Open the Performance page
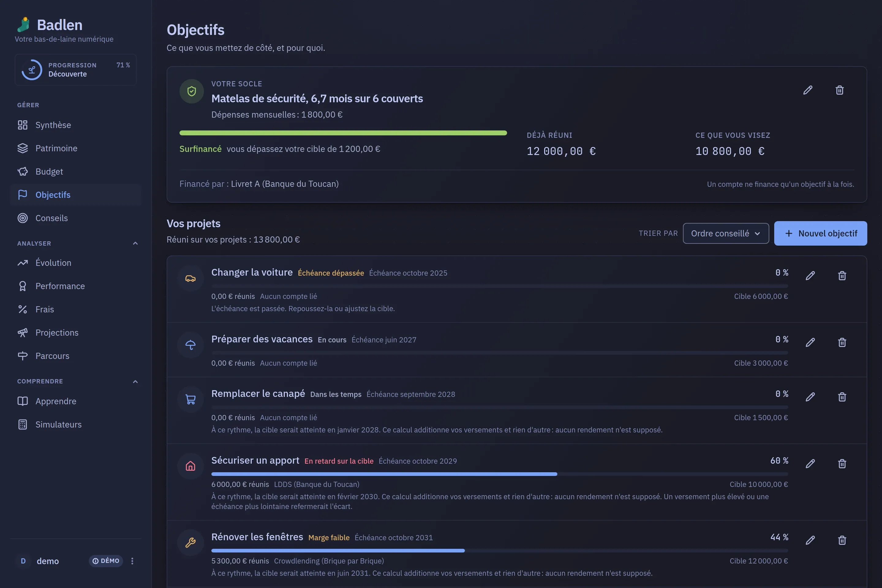 [76, 286]
